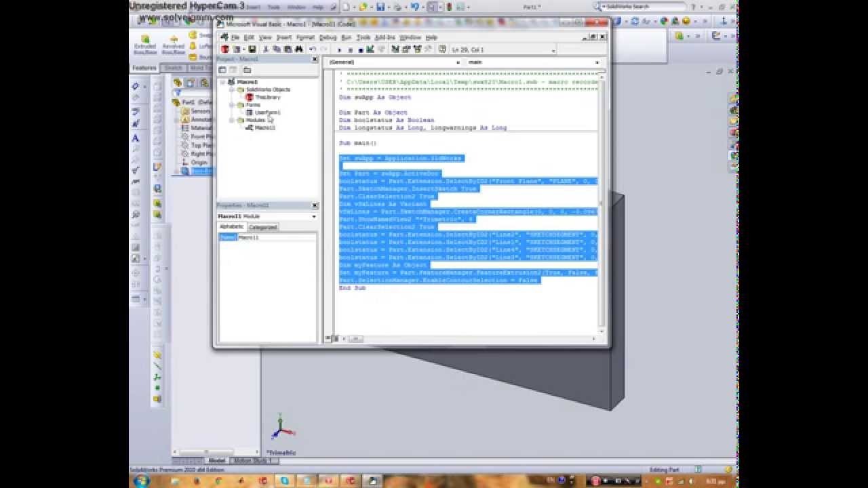Toggle Design Mode icon in VBA toolbar

pos(370,49)
